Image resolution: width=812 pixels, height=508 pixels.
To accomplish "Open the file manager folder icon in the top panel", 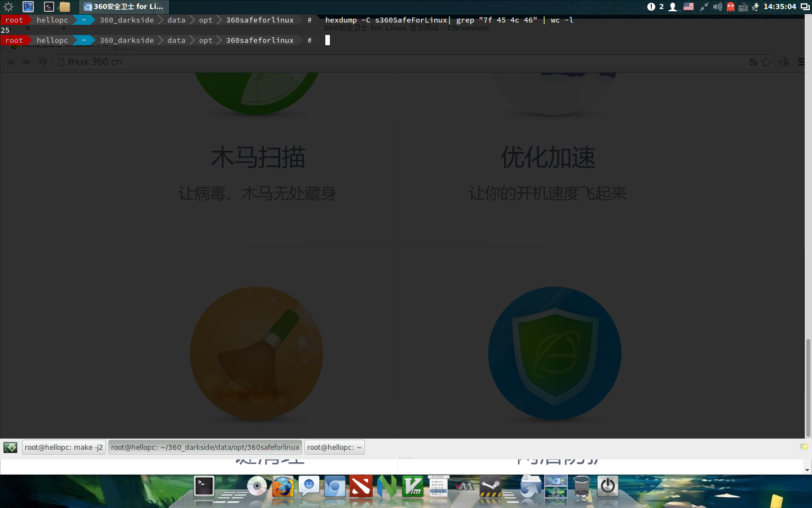I will 65,7.
